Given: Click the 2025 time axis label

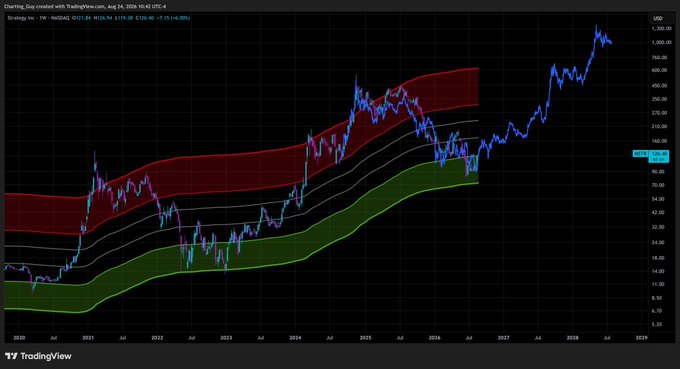Looking at the screenshot, I should 365,337.
